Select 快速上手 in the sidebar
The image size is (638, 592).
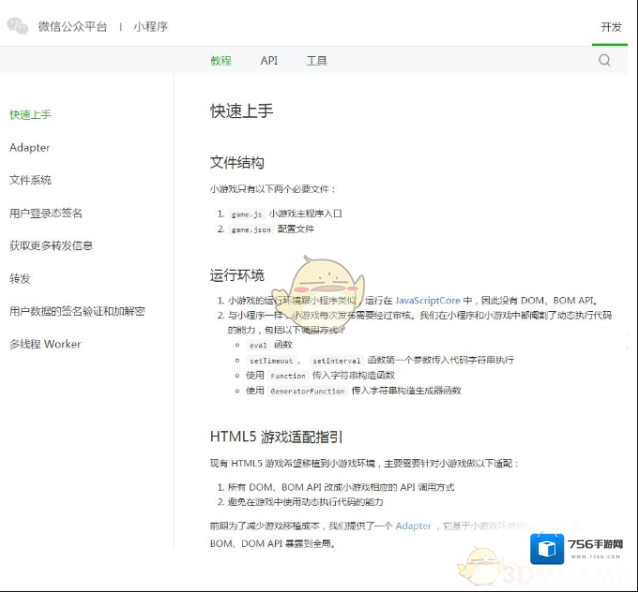coord(30,115)
